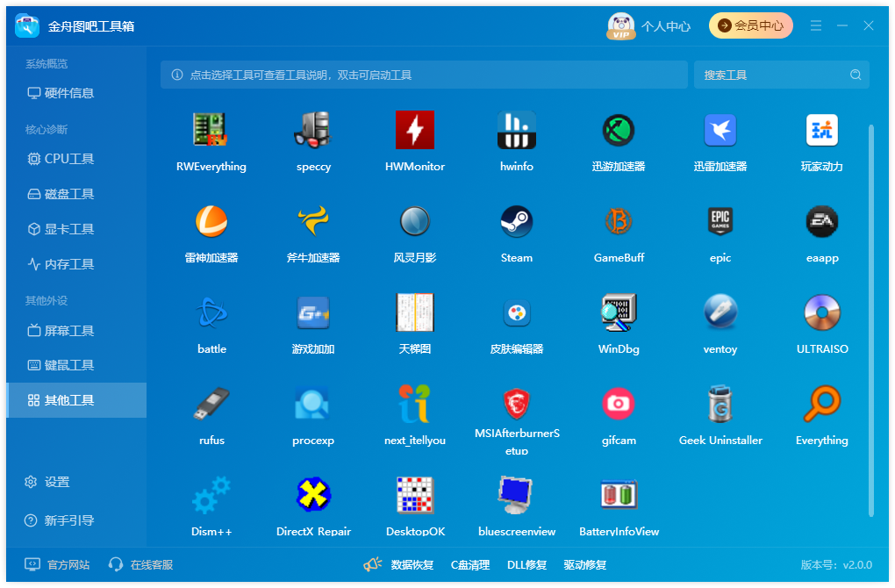Click the 数据恢复 link

coord(412,565)
